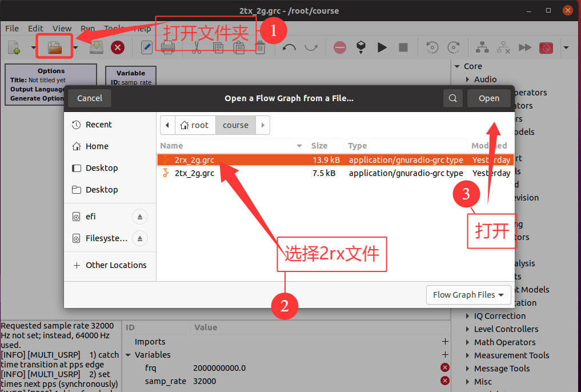Undo the last change

[289, 47]
